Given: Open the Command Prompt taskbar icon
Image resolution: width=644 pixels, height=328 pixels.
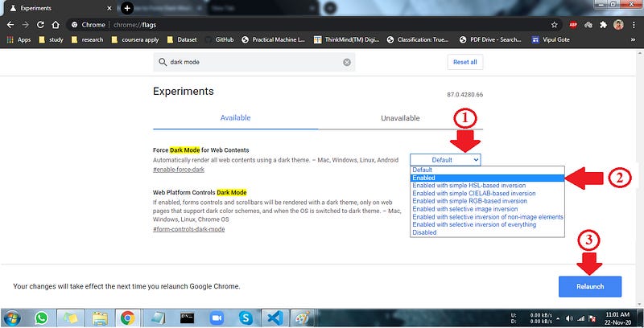Looking at the screenshot, I should [187, 318].
